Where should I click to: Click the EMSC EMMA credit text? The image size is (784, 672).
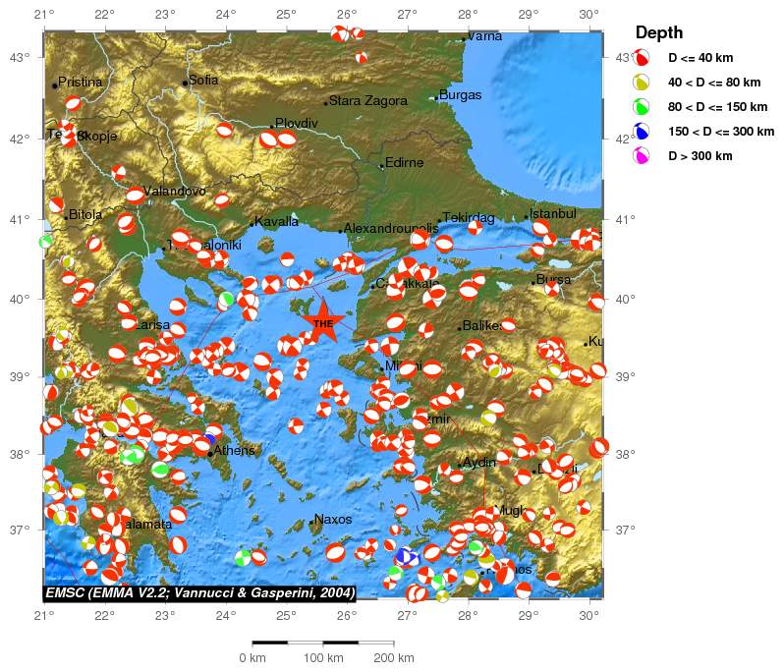pyautogui.click(x=199, y=592)
